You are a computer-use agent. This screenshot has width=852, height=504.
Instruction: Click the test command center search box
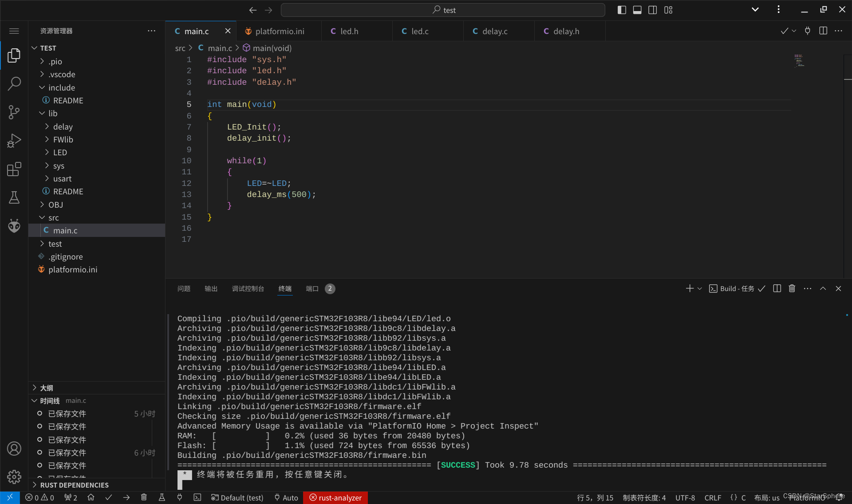[x=443, y=10]
